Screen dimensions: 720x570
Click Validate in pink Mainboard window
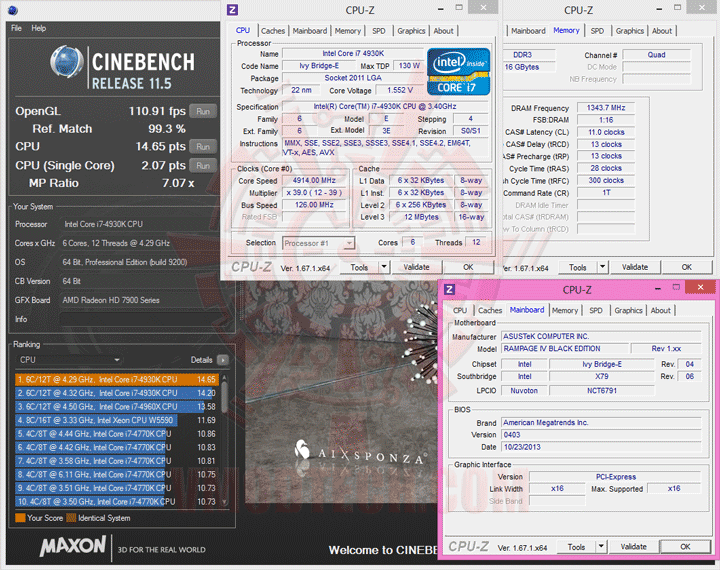tap(633, 547)
